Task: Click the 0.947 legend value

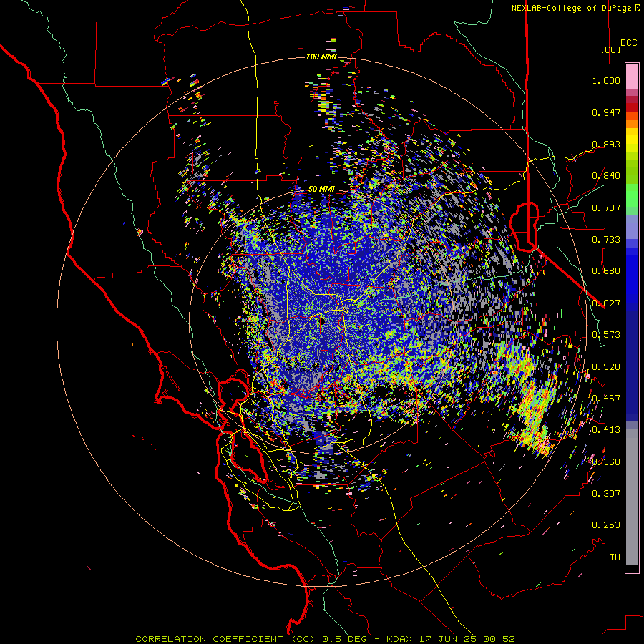Action: pos(606,112)
